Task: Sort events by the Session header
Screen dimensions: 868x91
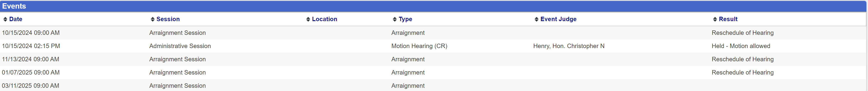Action: [168, 19]
